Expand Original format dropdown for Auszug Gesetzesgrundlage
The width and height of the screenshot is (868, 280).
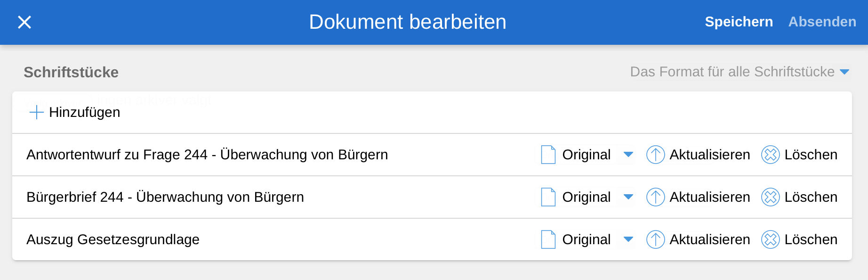pyautogui.click(x=628, y=239)
